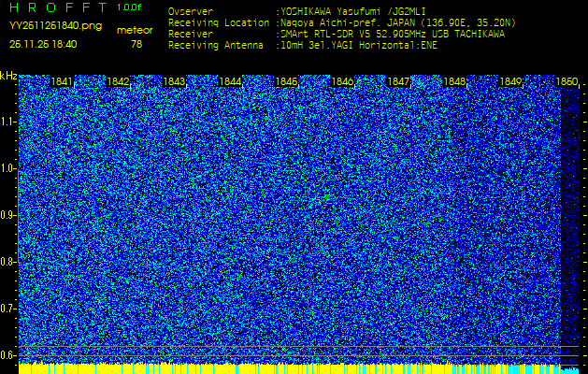Click the 1842 time marker

(118, 81)
